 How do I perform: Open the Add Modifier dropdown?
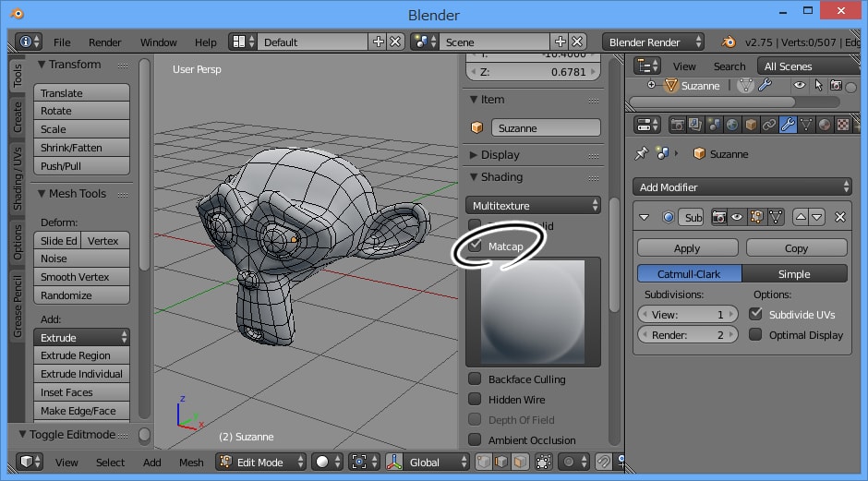(741, 187)
